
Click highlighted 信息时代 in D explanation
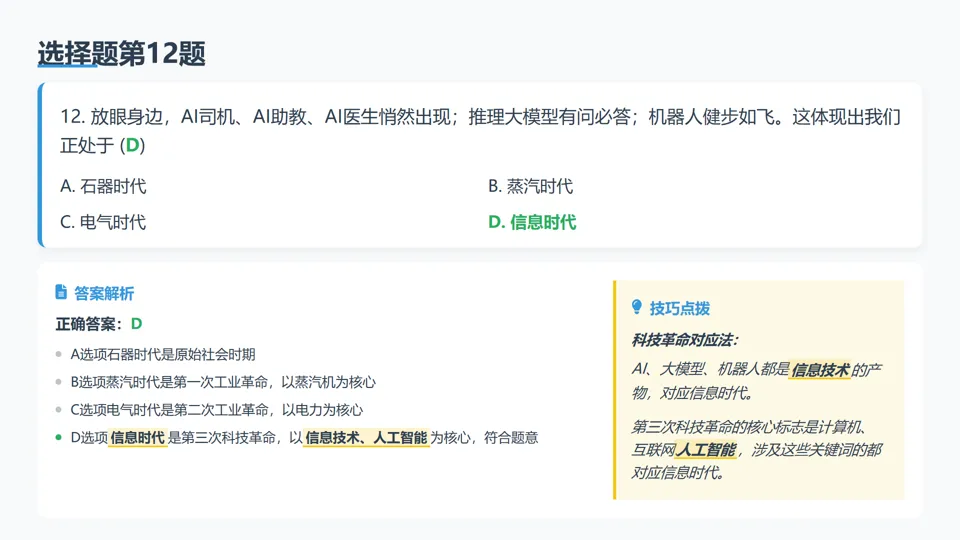(138, 438)
